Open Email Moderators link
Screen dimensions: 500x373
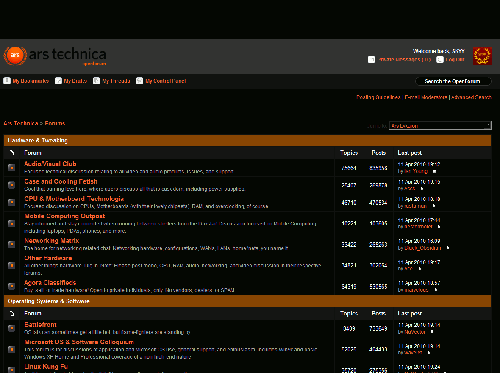[426, 97]
